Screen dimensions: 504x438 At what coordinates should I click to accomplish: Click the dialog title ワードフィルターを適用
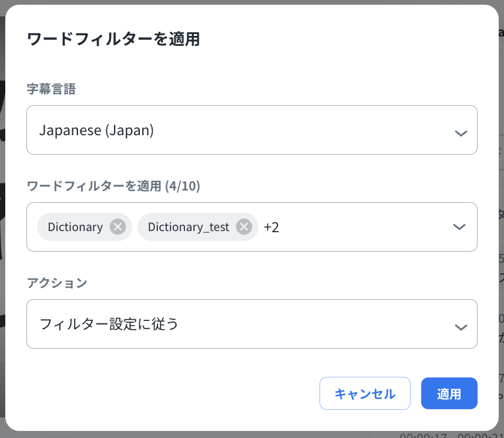tap(113, 39)
